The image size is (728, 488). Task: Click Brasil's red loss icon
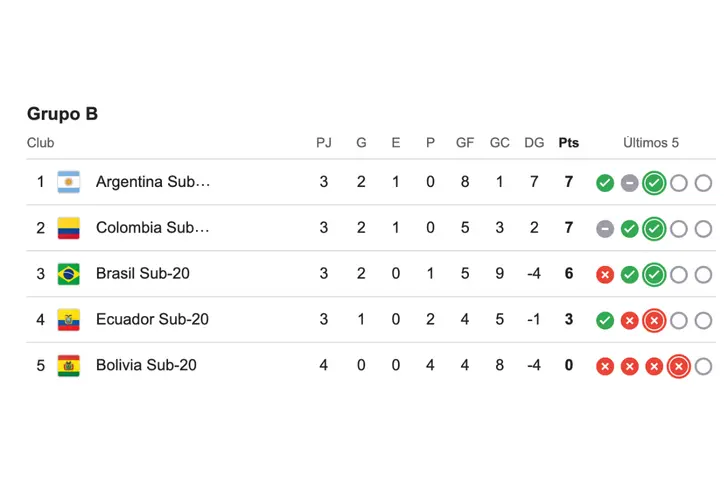(605, 275)
